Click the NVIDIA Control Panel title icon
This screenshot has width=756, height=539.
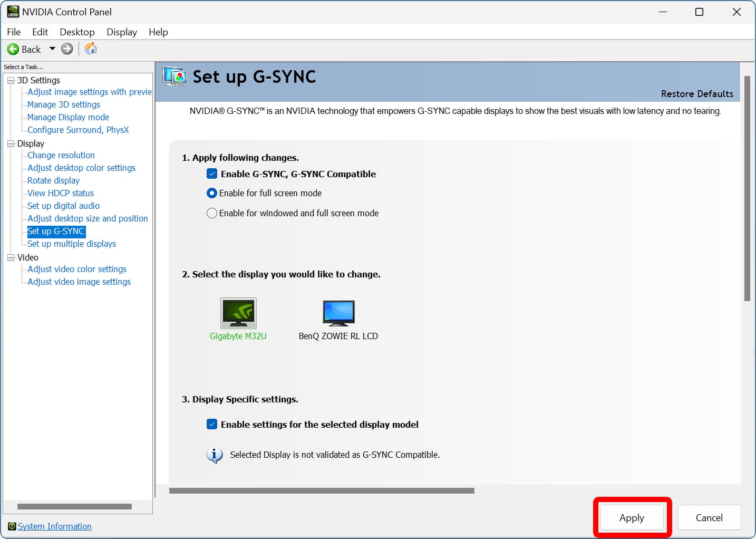(x=13, y=12)
